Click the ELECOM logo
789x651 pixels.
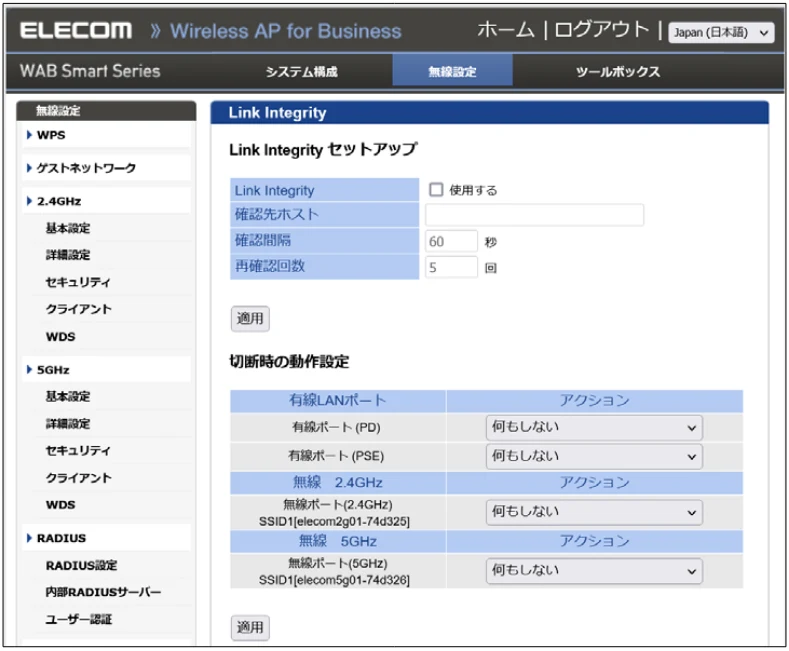pos(76,31)
